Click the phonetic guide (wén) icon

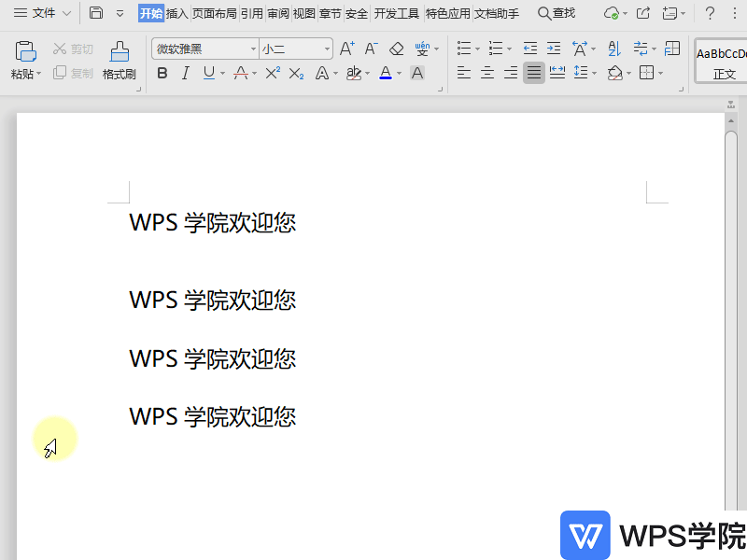click(x=422, y=49)
